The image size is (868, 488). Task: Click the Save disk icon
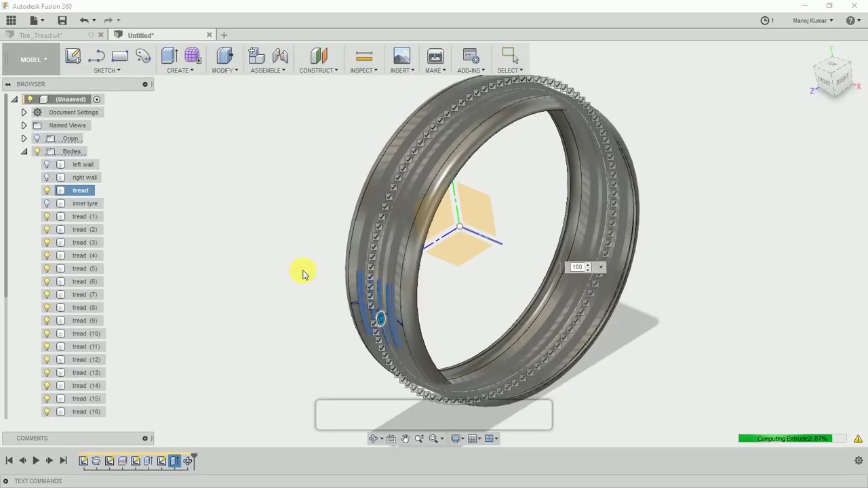tap(62, 20)
